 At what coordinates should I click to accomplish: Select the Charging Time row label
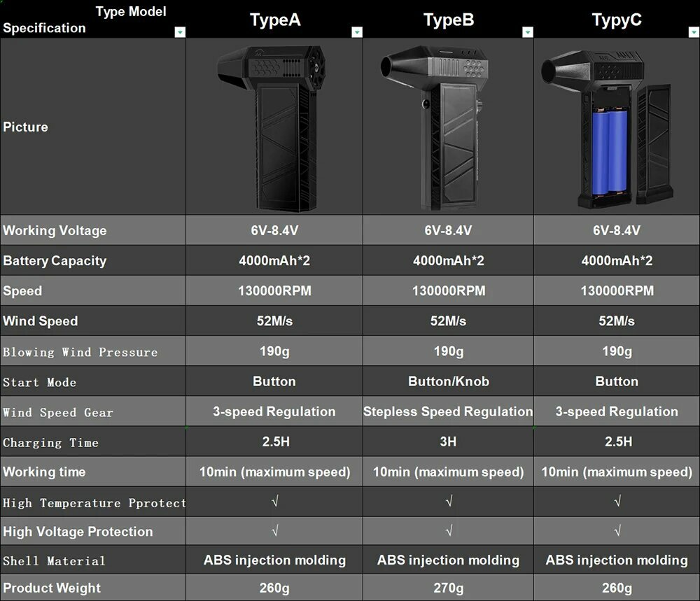tap(50, 443)
